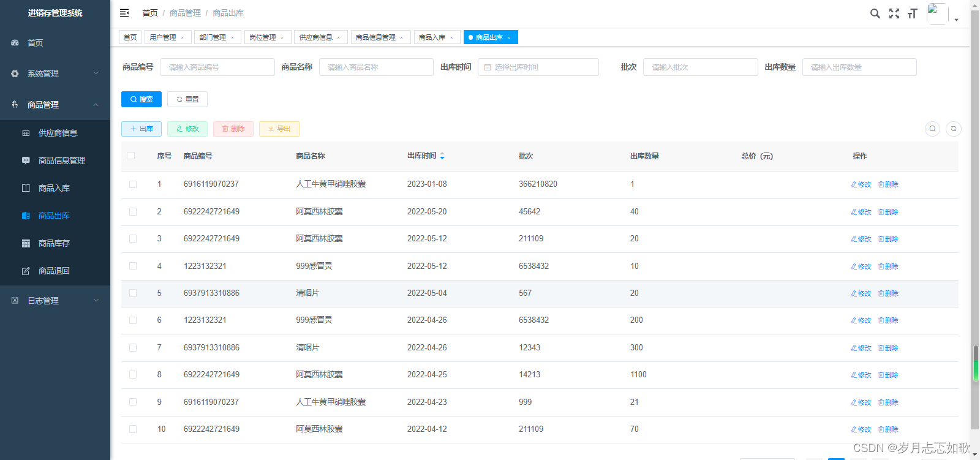Click the icon beside 日志管理
The width and height of the screenshot is (980, 460).
pyautogui.click(x=15, y=301)
